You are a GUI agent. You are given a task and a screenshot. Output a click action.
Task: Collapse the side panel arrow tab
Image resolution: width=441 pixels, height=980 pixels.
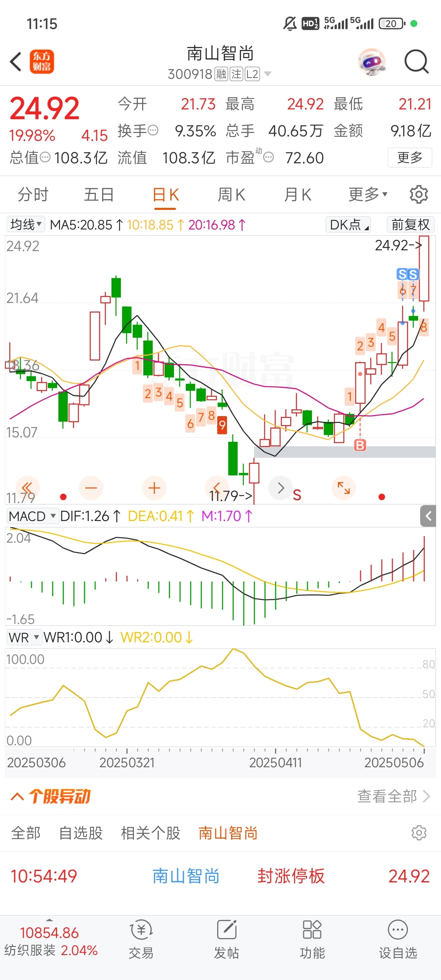tap(428, 516)
